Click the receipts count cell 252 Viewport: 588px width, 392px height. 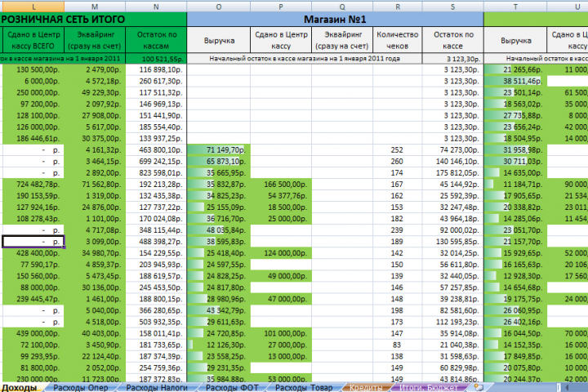tap(398, 150)
